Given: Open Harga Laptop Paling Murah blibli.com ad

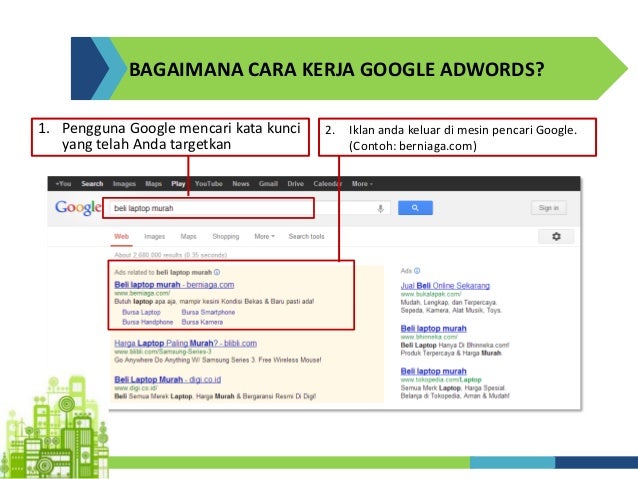Looking at the screenshot, I should click(x=186, y=343).
